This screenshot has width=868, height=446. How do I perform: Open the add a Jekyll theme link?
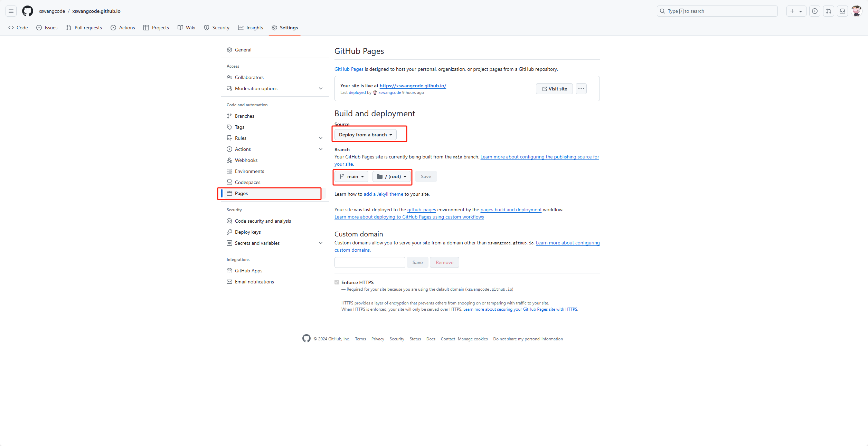click(383, 194)
